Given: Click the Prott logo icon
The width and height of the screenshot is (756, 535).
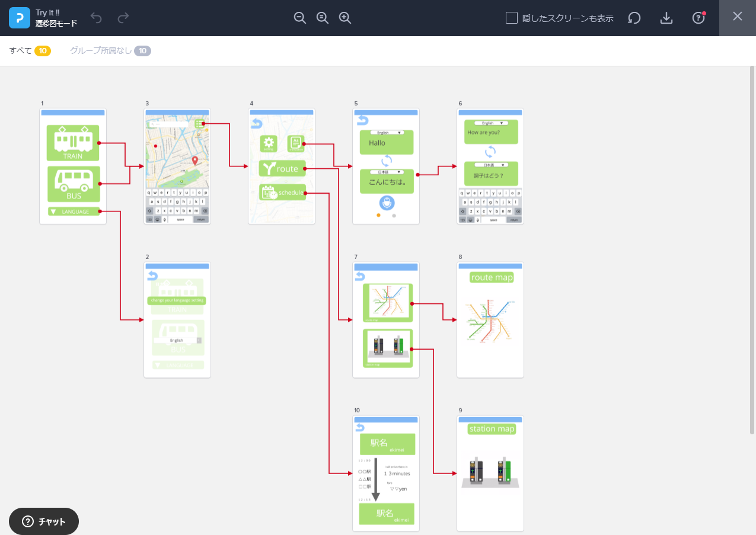Looking at the screenshot, I should pyautogui.click(x=20, y=18).
